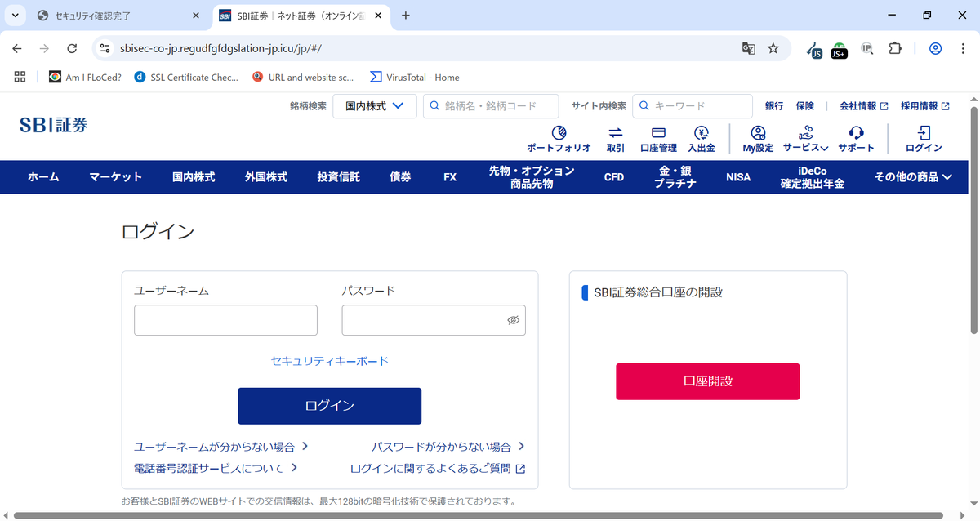980x521 pixels.
Task: Select the 外国株式 navigation item
Action: (x=266, y=176)
